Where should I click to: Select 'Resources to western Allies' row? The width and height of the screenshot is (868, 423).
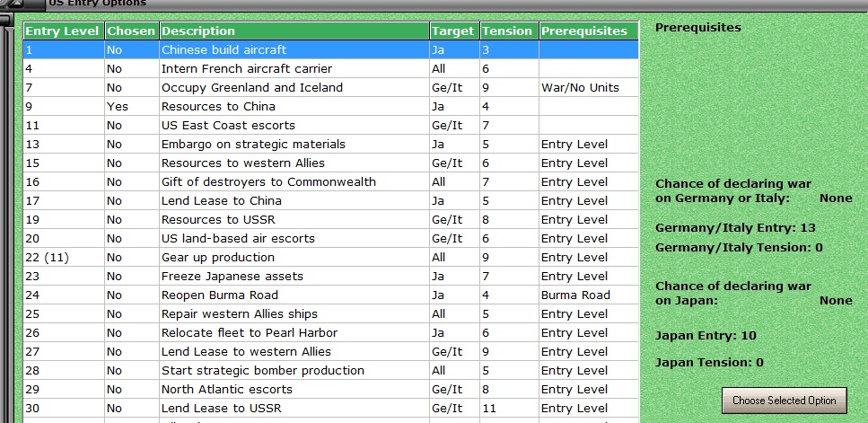click(x=331, y=163)
